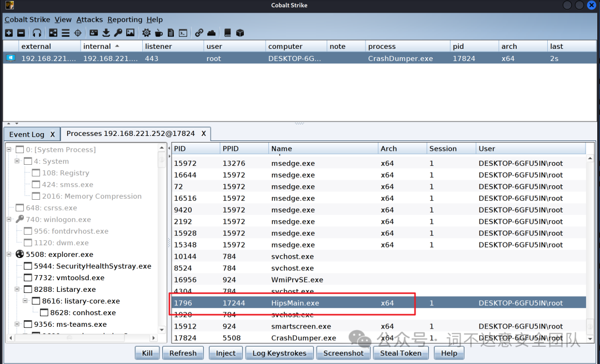This screenshot has width=600, height=364.
Task: Collapse the 4: System tree node
Action: [17, 161]
